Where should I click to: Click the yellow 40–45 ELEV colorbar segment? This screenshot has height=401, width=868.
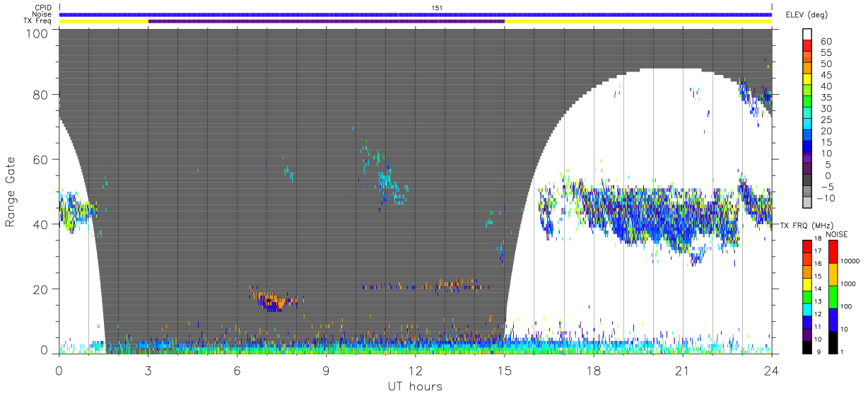[x=807, y=80]
